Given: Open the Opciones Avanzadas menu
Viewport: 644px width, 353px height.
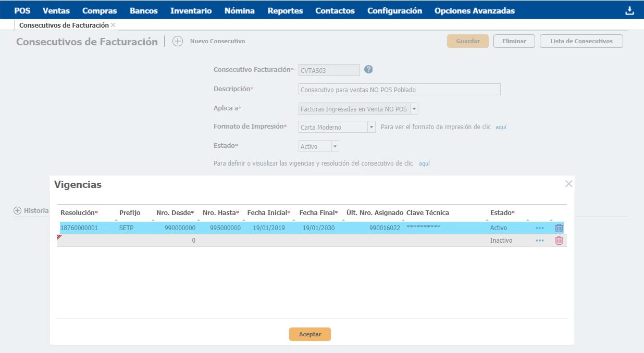Looking at the screenshot, I should [x=474, y=10].
